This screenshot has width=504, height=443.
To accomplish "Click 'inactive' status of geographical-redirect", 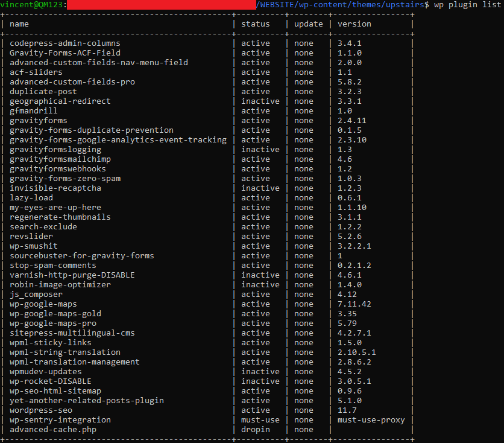I will point(260,101).
